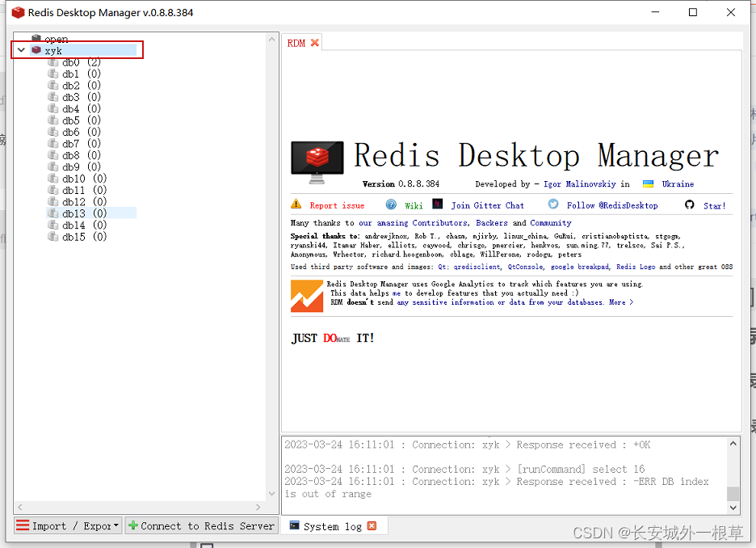Click the Wiki globe icon
756x548 pixels.
click(x=391, y=204)
